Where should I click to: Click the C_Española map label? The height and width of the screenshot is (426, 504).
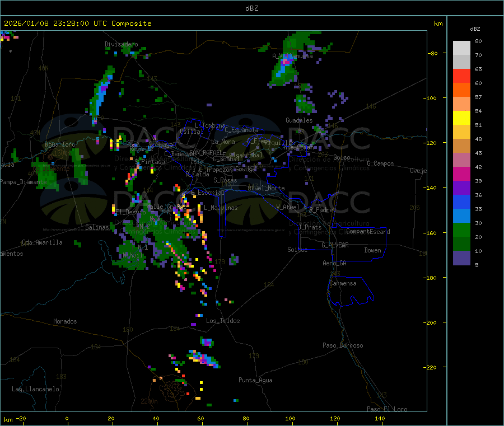click(x=241, y=130)
